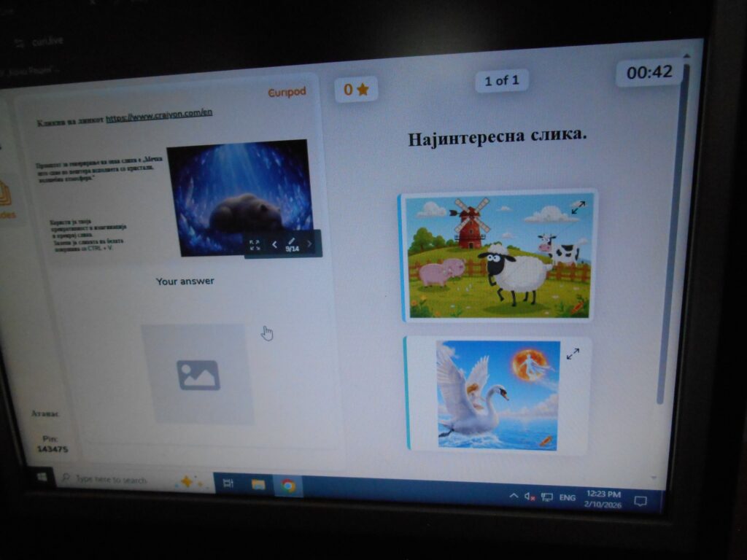Select the farm animals image card

(498, 255)
